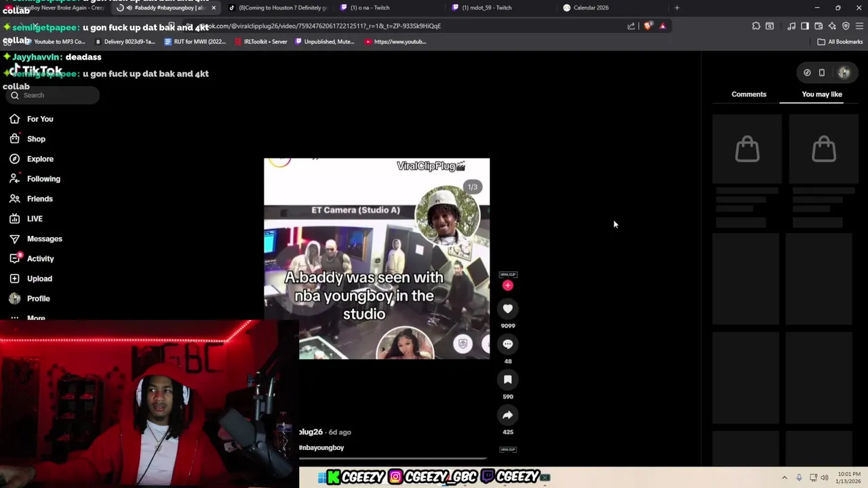868x488 pixels.
Task: Open the https://www.youtub... bookmark
Action: [x=395, y=41]
